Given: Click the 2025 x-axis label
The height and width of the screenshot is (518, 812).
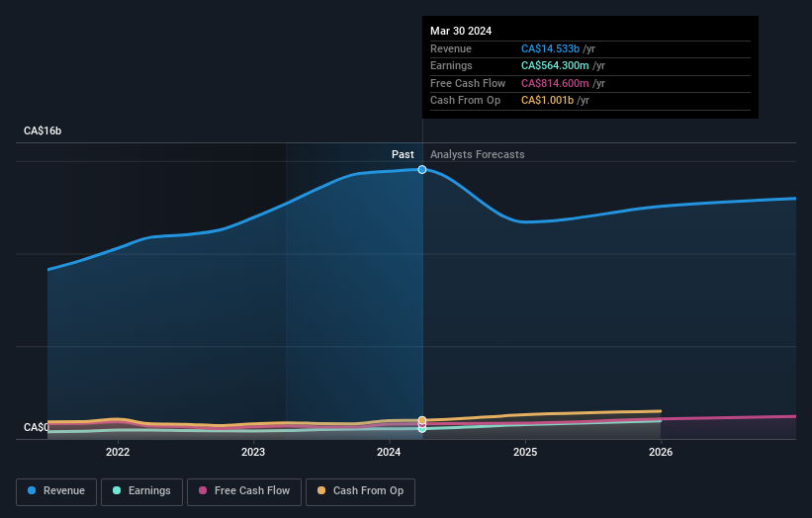Looking at the screenshot, I should [x=525, y=452].
